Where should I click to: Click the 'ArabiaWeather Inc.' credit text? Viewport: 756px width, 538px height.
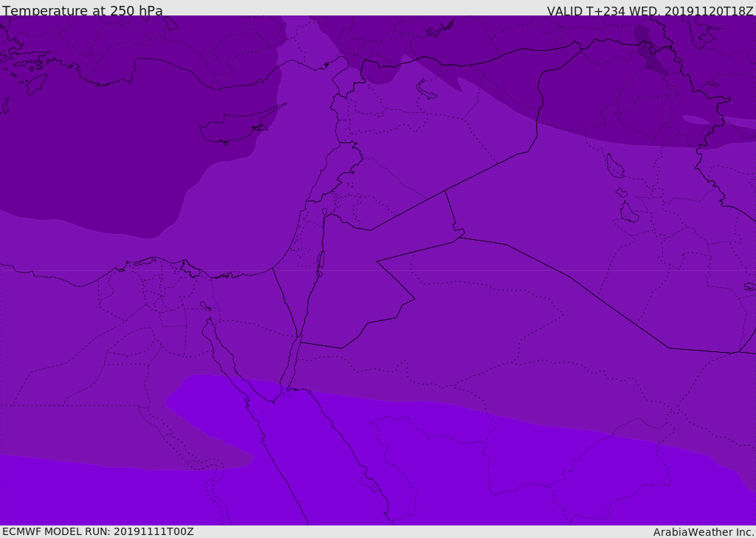pos(704,532)
